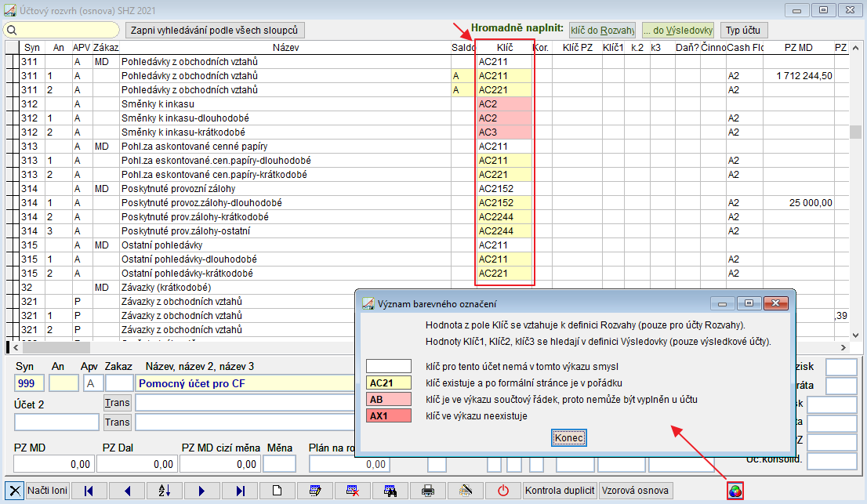Click the magnifier search icon

click(12, 31)
